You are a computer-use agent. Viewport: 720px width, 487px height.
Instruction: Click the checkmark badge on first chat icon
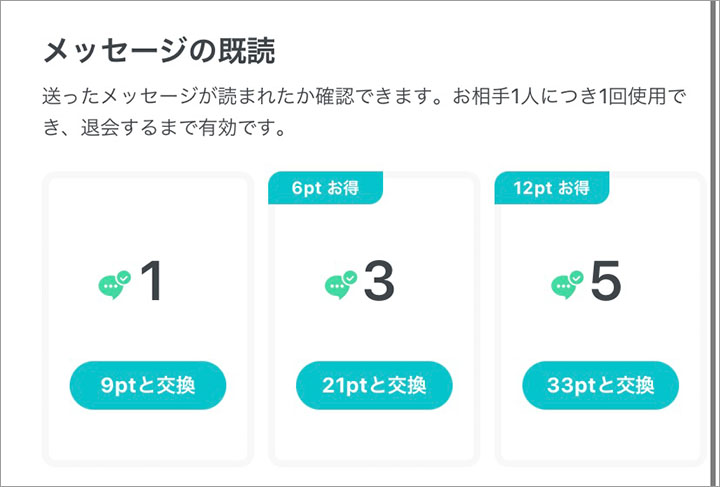[x=124, y=278]
